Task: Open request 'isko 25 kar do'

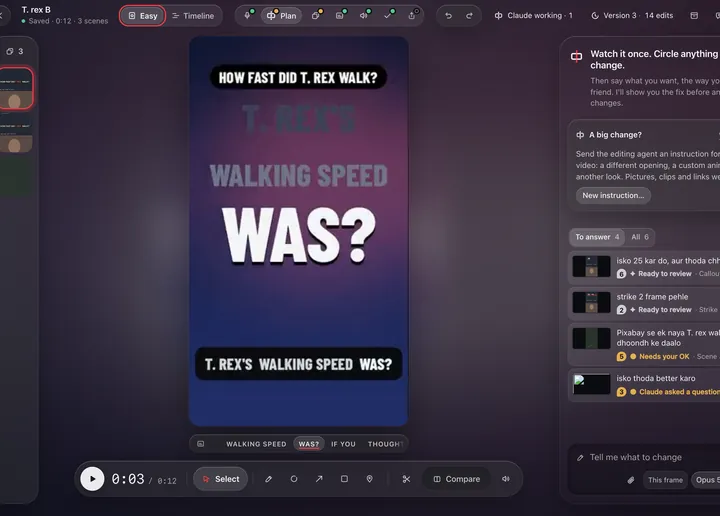Action: [x=644, y=267]
